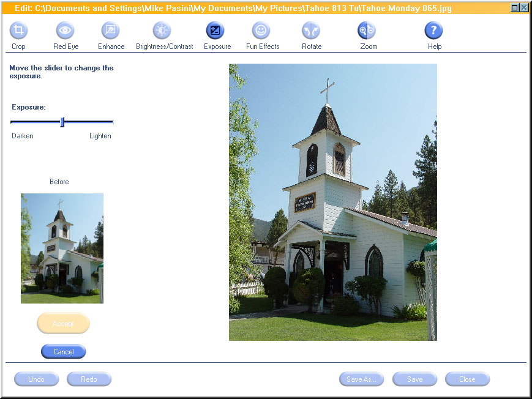The height and width of the screenshot is (399, 532).
Task: Choose the Rotate tool icon
Action: 311,31
